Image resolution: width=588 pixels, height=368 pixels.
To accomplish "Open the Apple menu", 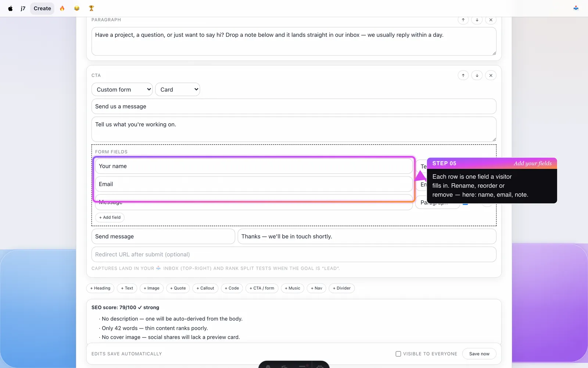I will click(10, 8).
